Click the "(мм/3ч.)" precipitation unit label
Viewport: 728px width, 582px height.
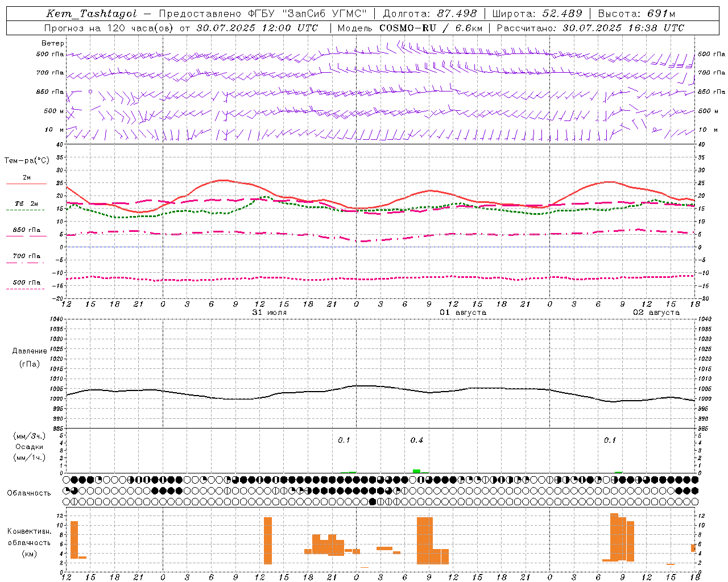(x=30, y=436)
